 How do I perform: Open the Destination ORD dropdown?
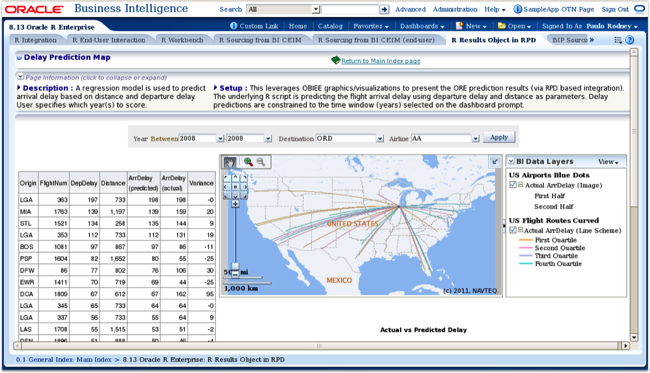pos(380,138)
